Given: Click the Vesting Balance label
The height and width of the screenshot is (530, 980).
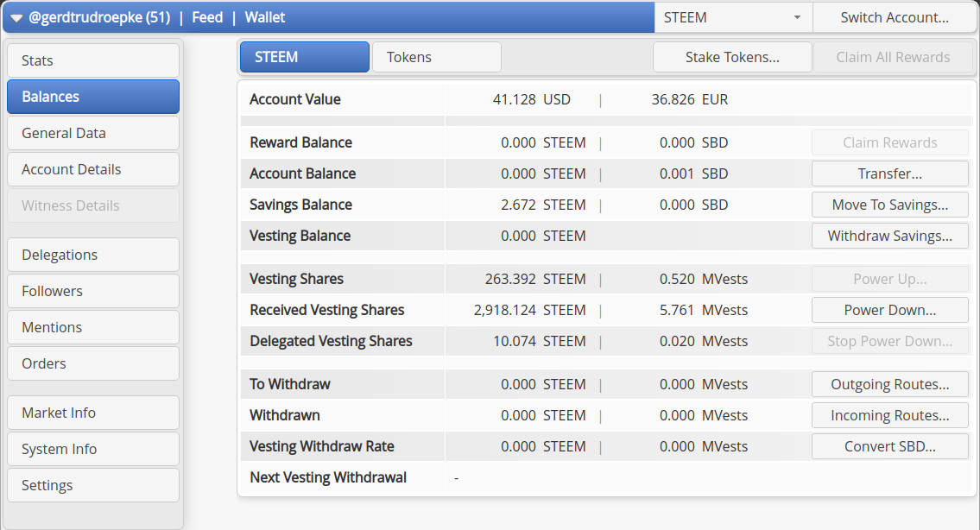Looking at the screenshot, I should tap(300, 236).
